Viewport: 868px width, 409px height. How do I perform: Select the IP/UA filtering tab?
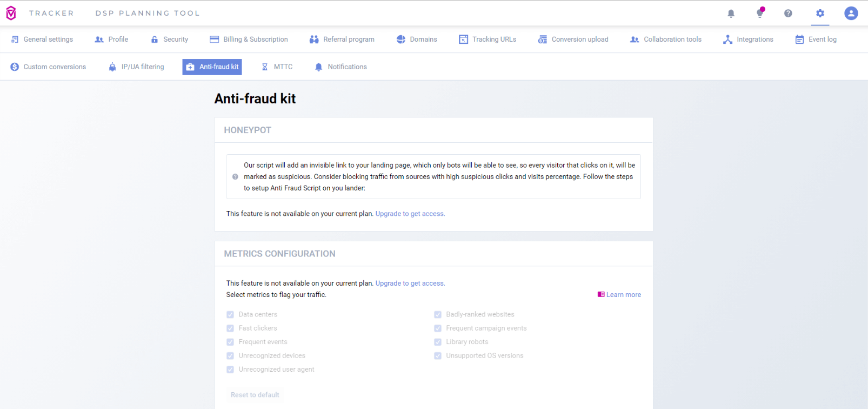tap(137, 67)
